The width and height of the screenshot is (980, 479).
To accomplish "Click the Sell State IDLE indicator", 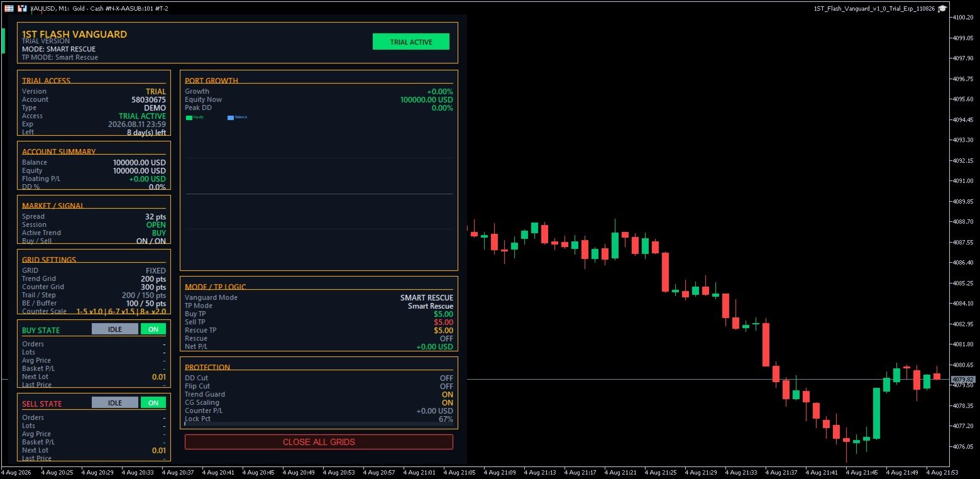I will [115, 403].
